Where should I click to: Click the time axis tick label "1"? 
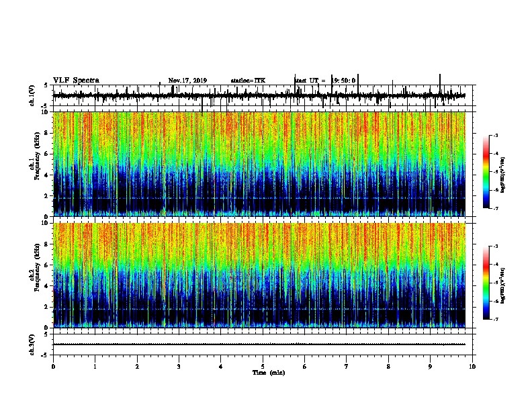(x=95, y=367)
